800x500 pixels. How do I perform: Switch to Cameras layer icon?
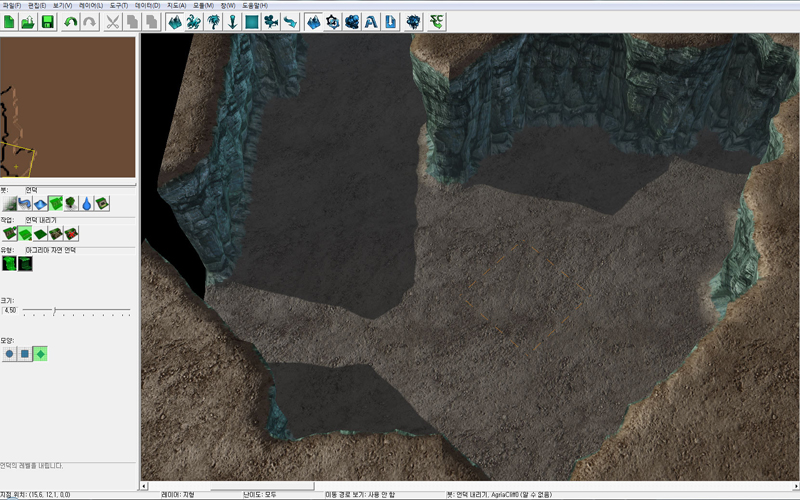[271, 22]
